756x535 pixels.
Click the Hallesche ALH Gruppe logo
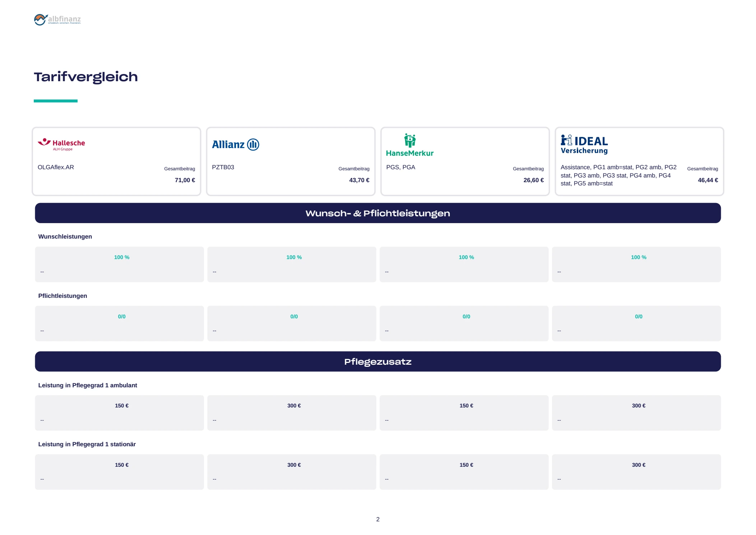61,144
